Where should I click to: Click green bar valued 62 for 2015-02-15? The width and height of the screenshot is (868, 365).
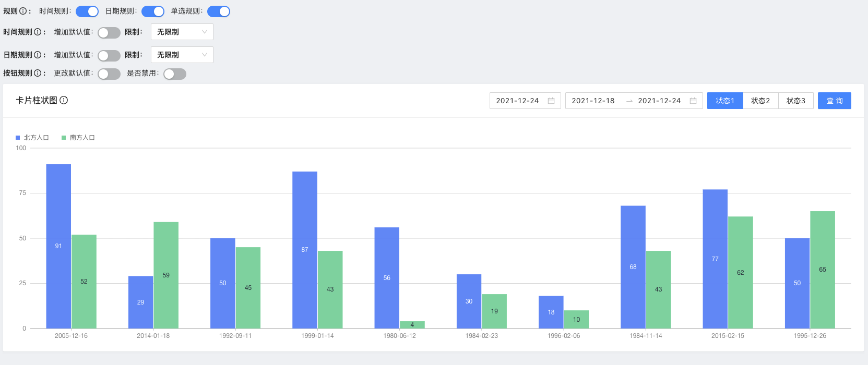click(741, 273)
